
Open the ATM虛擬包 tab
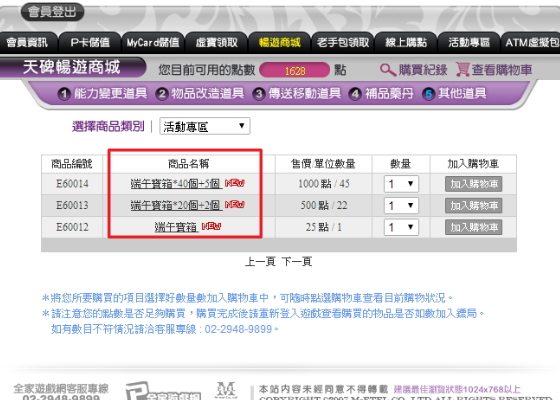coord(531,43)
